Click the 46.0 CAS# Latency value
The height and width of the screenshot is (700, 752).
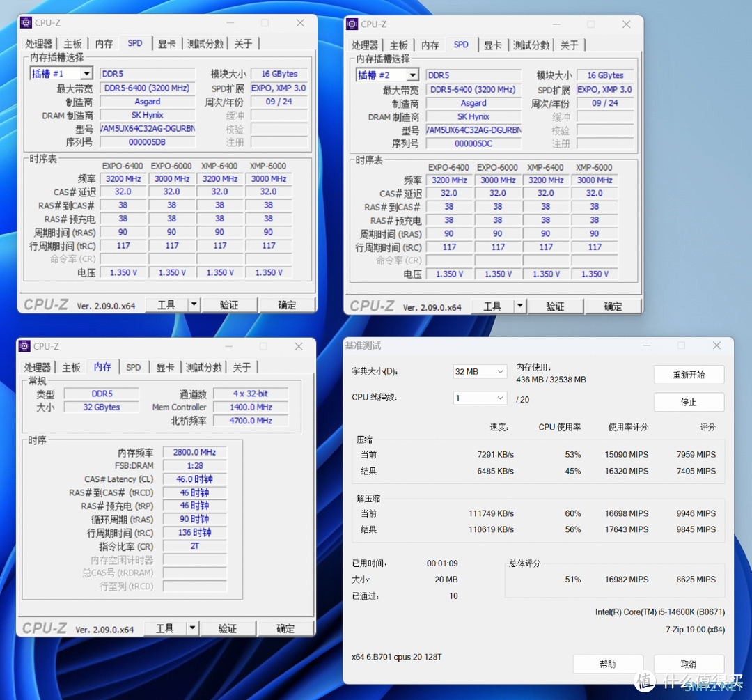pos(194,479)
